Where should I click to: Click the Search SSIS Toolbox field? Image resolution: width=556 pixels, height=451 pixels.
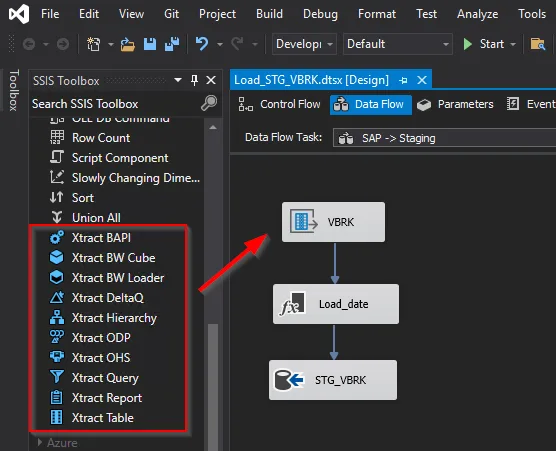115,104
